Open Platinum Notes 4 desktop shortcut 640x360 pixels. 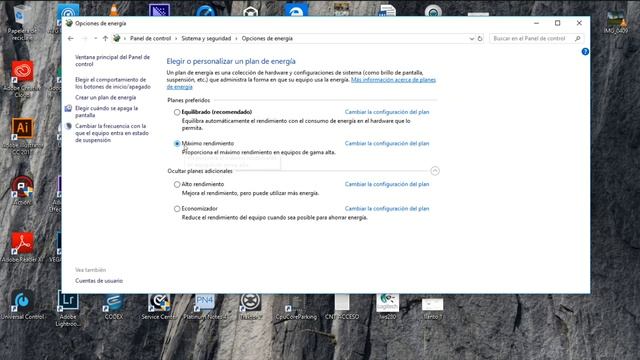205,306
